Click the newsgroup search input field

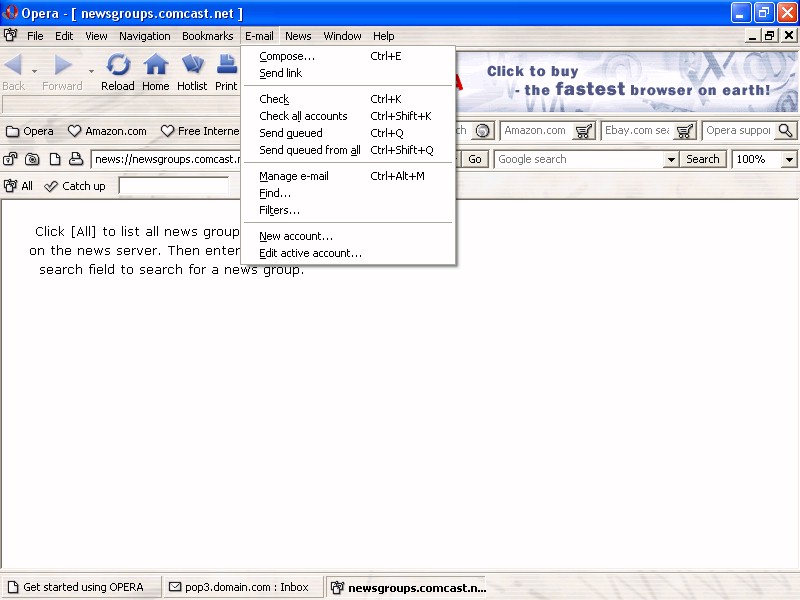pos(174,186)
